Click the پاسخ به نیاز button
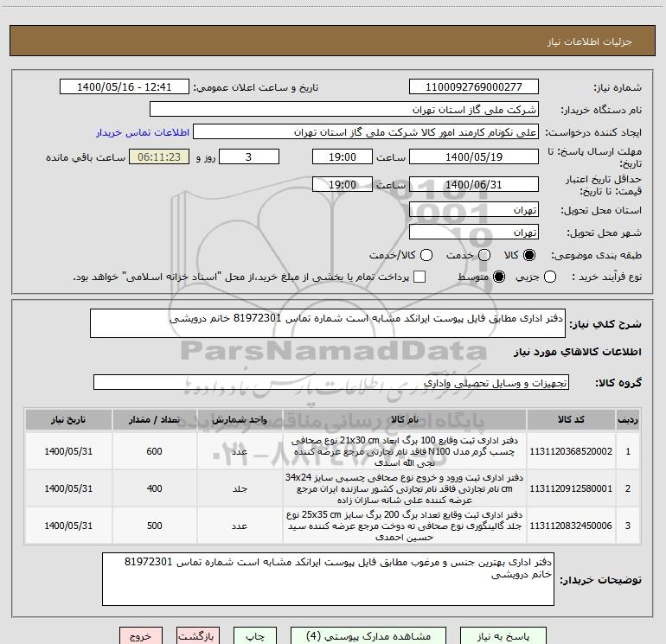Screen dimensions: 666x644 click(503, 636)
